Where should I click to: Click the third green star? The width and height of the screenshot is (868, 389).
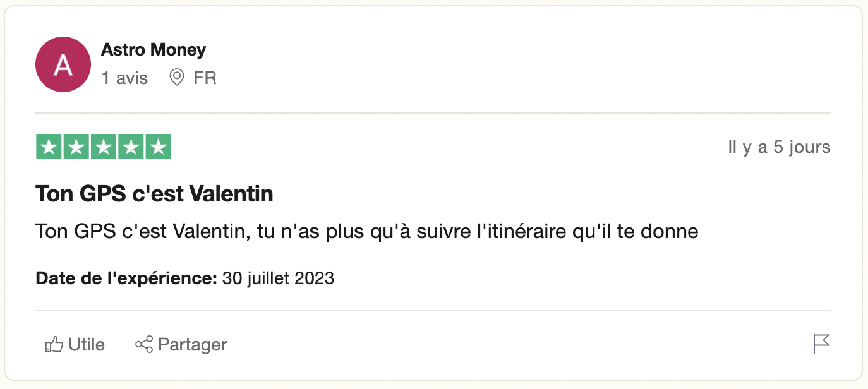(x=104, y=147)
